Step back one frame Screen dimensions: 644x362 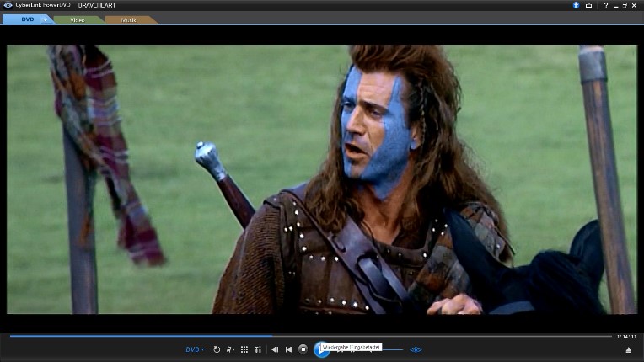tap(275, 349)
